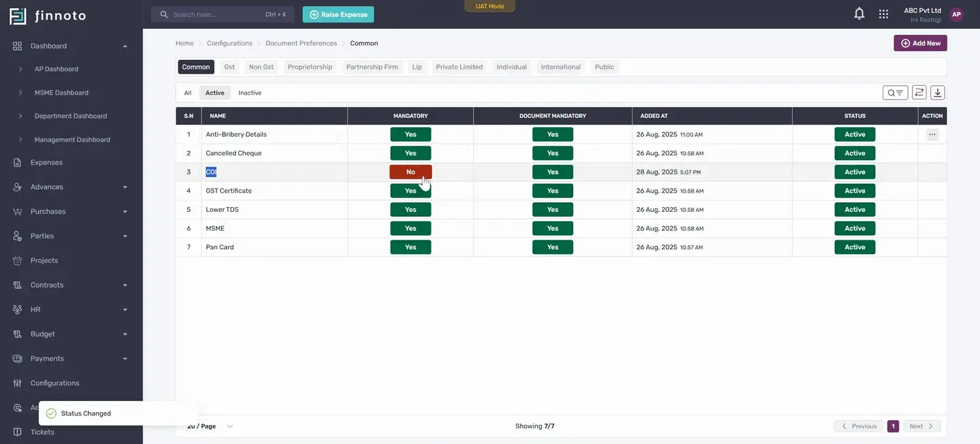The width and height of the screenshot is (980, 444).
Task: Open the apps grid menu
Action: pos(883,14)
